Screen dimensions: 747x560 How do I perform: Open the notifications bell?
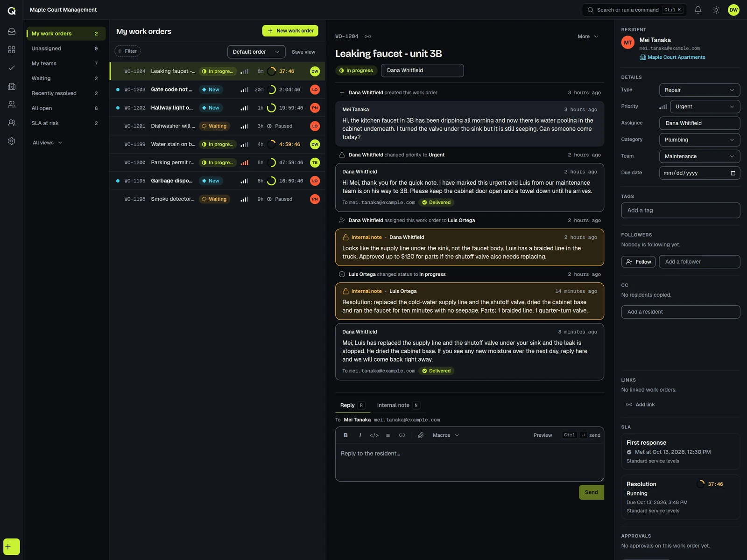pos(698,10)
